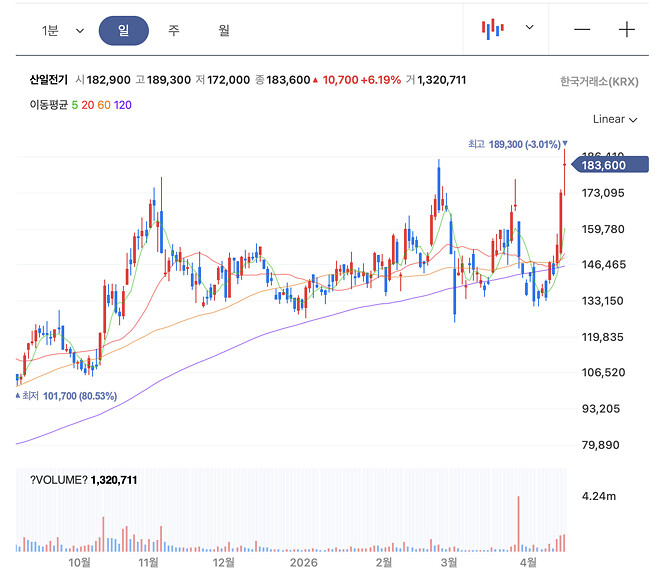
Task: Click the 4월 date axis label
Action: click(x=528, y=563)
